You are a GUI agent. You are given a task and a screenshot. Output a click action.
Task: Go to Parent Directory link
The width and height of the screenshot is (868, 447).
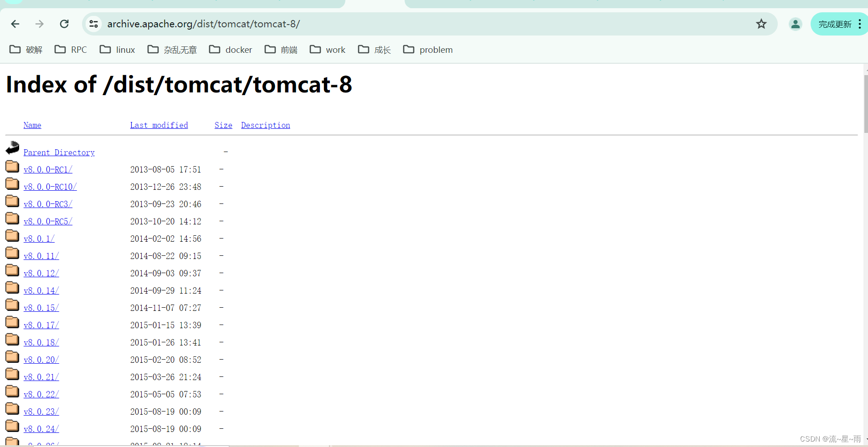(59, 152)
